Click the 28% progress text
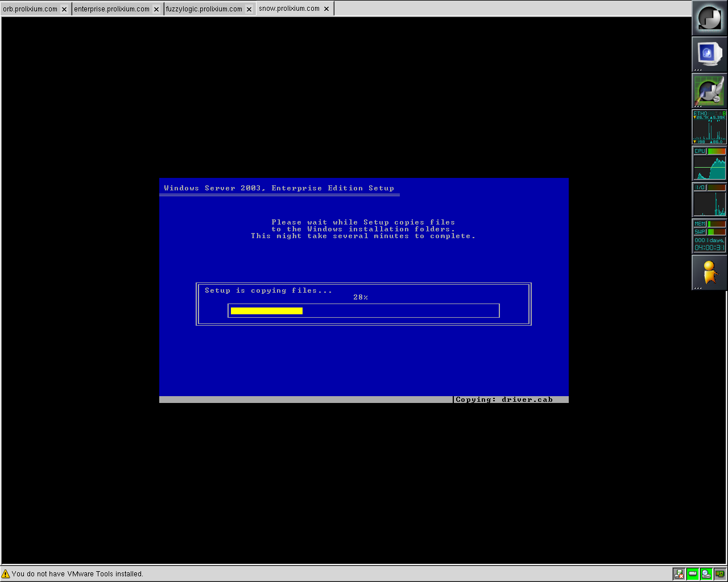 coord(361,297)
